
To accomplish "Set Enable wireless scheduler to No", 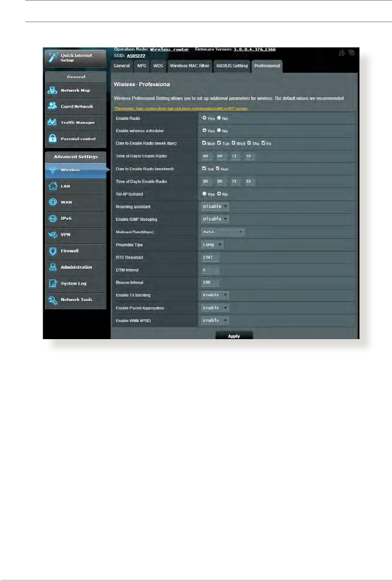I will pyautogui.click(x=219, y=130).
